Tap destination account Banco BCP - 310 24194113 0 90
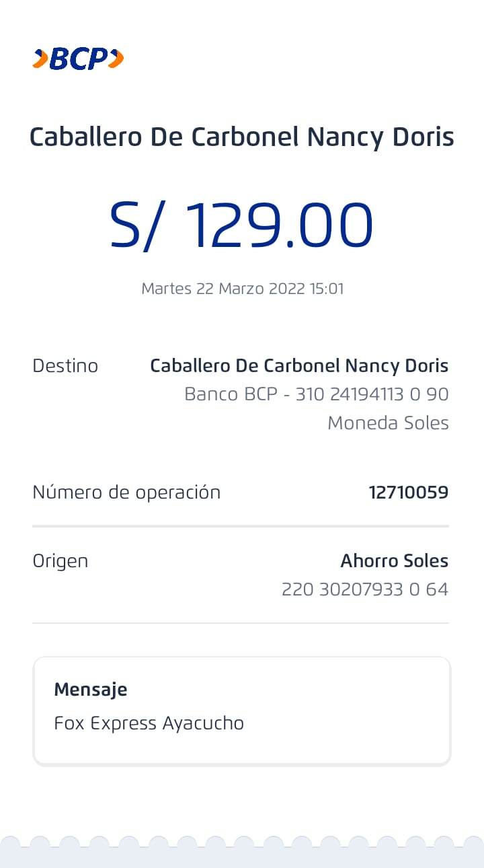484x868 pixels. [x=317, y=394]
